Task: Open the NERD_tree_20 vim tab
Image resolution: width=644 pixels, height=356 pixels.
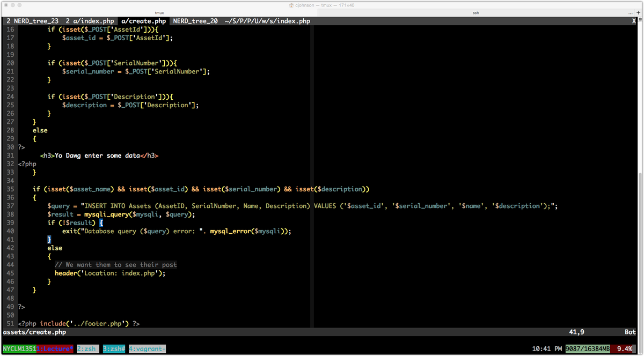Action: click(195, 21)
